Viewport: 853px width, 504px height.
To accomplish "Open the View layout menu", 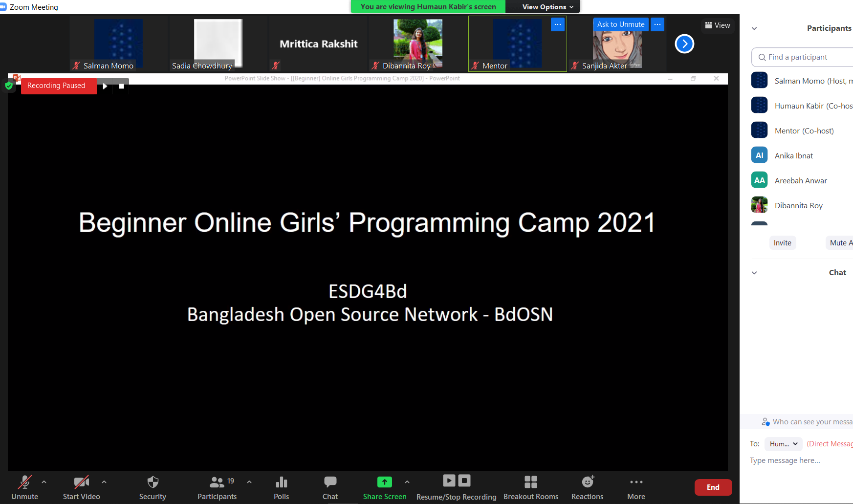I will pos(717,25).
